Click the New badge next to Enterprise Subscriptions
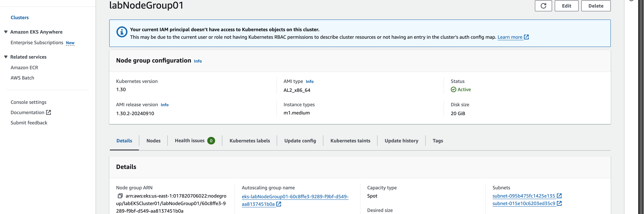Viewport: 644px width, 214px height. coord(70,43)
